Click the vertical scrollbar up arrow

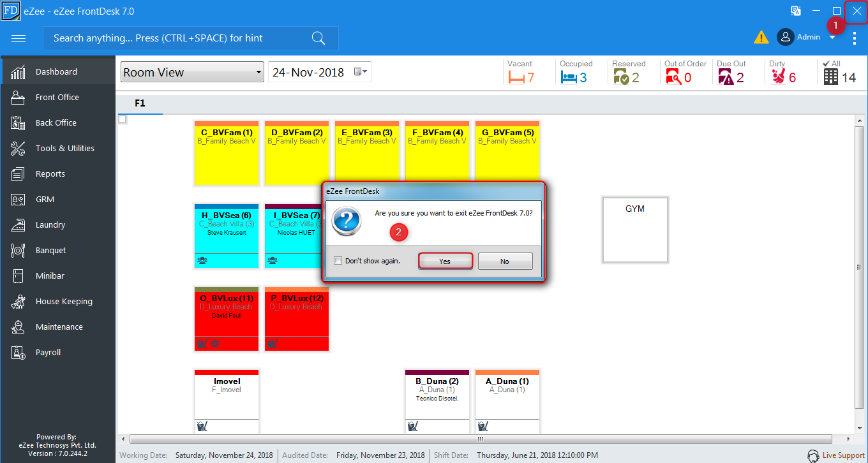(x=860, y=120)
